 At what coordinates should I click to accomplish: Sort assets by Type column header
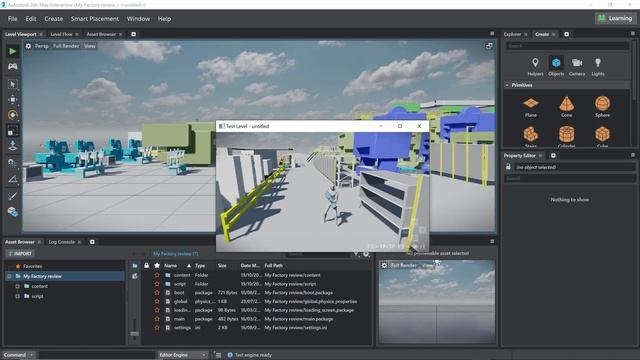[x=200, y=266]
